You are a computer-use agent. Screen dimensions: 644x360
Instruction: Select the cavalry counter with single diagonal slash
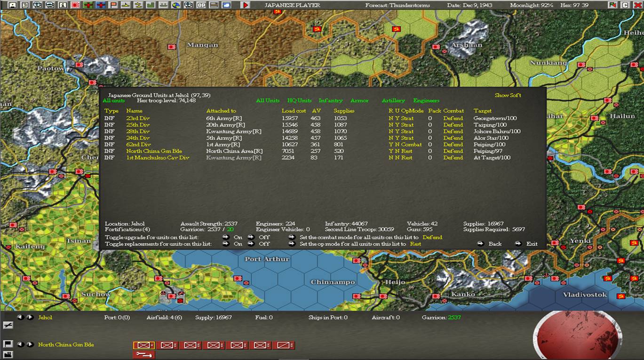[x=284, y=345]
